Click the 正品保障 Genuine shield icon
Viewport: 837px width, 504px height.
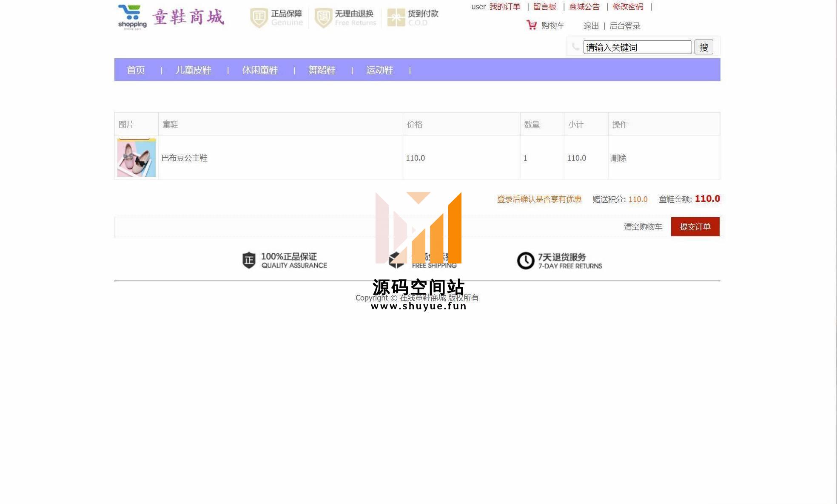click(259, 18)
